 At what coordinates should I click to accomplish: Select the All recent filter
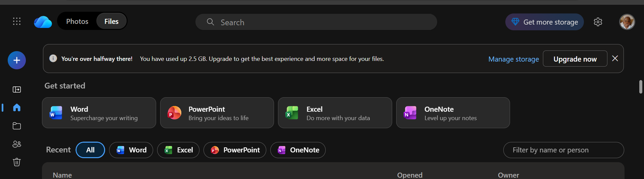pos(90,150)
